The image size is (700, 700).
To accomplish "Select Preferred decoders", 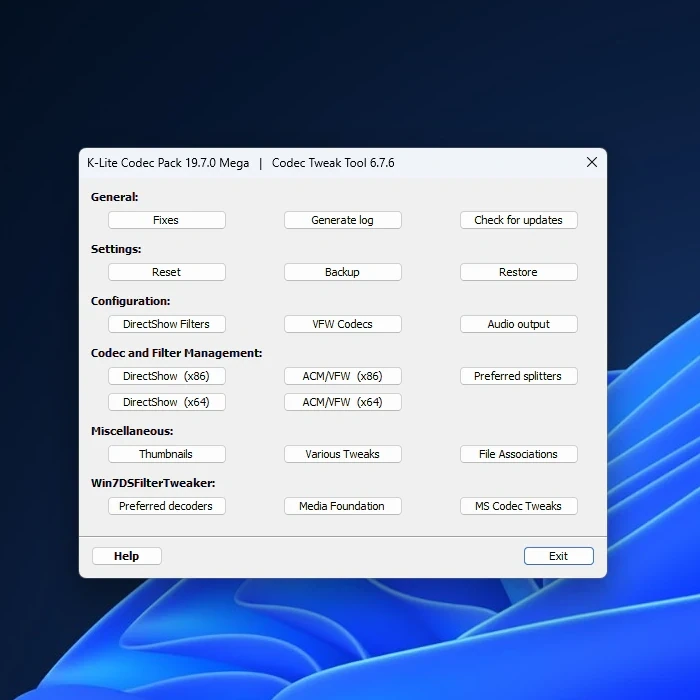I will (167, 506).
